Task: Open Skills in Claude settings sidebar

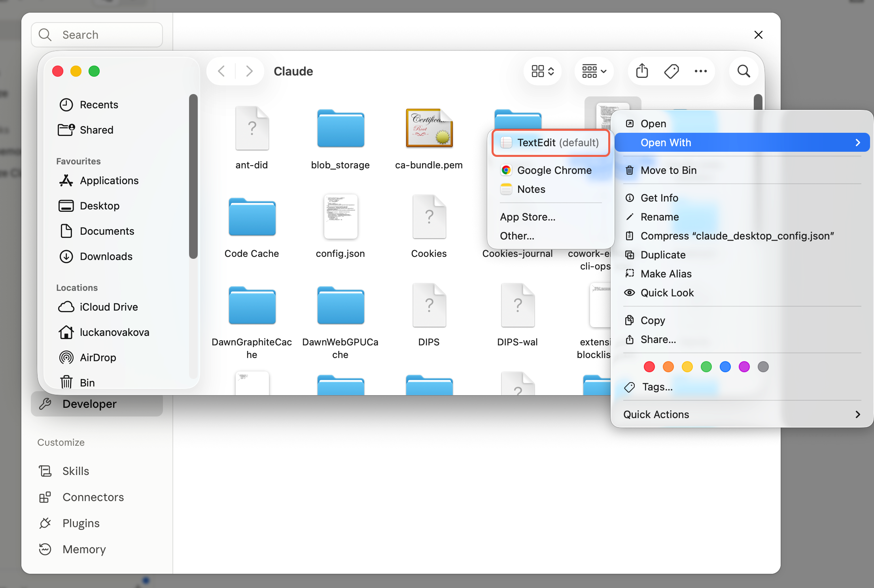Action: point(97,471)
